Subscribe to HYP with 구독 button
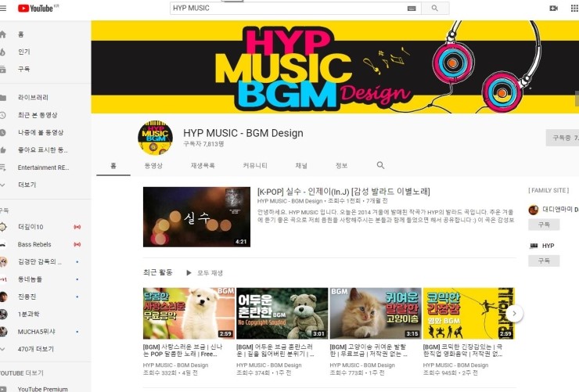The height and width of the screenshot is (392, 579). pyautogui.click(x=544, y=261)
